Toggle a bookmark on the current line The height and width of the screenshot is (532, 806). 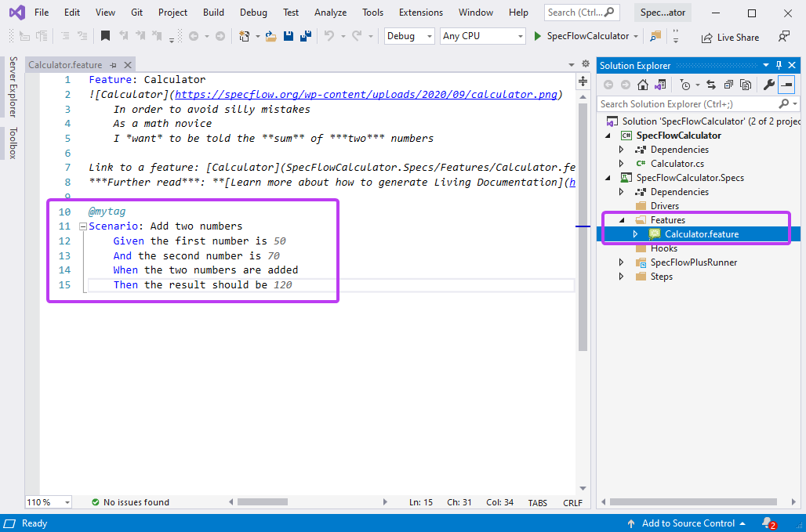pos(105,36)
